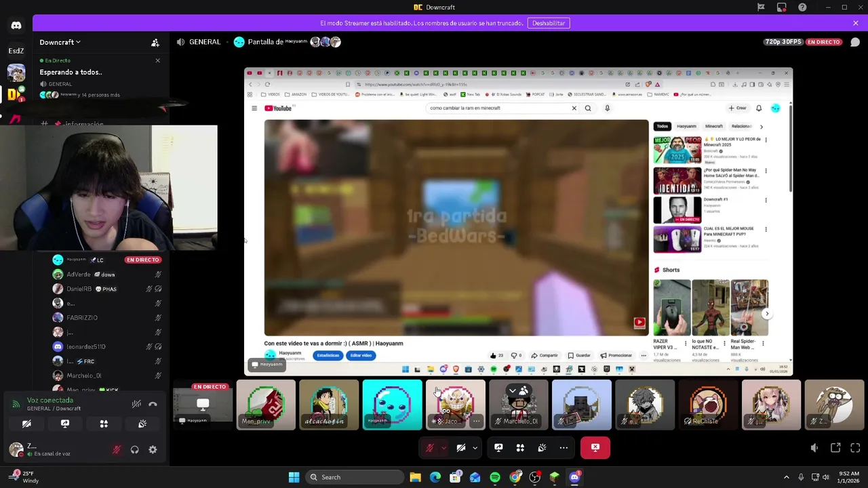The image size is (868, 488).
Task: Open user settings gear
Action: (153, 449)
